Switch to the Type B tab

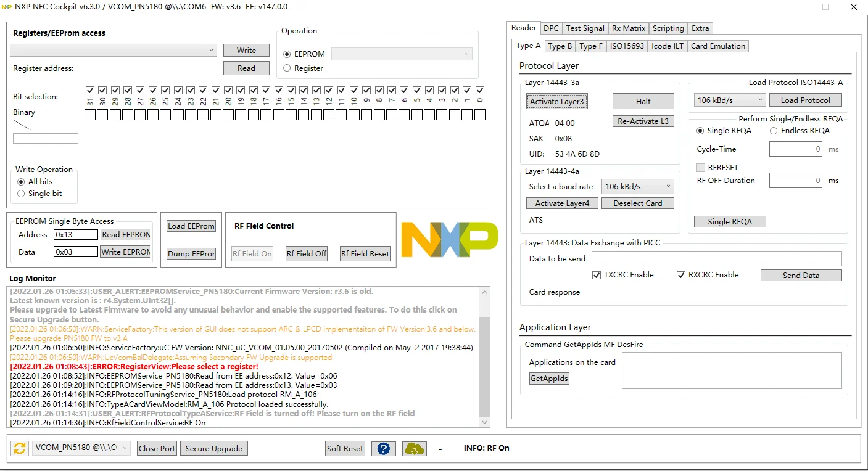click(x=560, y=46)
